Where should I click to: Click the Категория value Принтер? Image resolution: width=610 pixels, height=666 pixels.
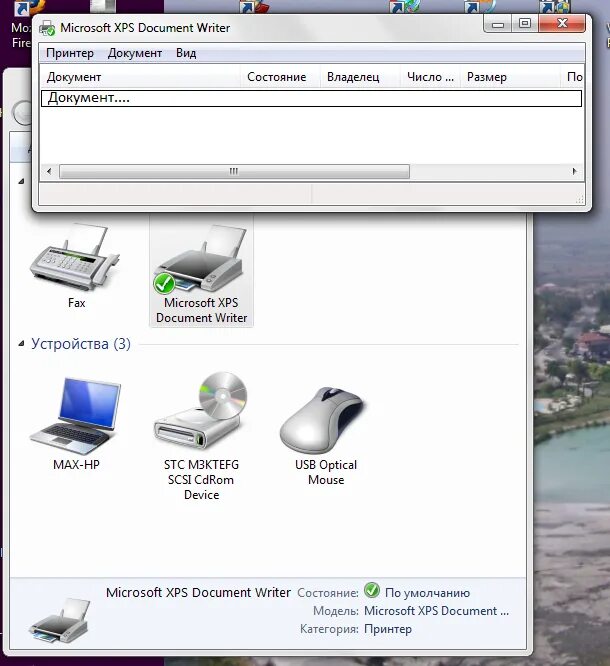coord(388,629)
